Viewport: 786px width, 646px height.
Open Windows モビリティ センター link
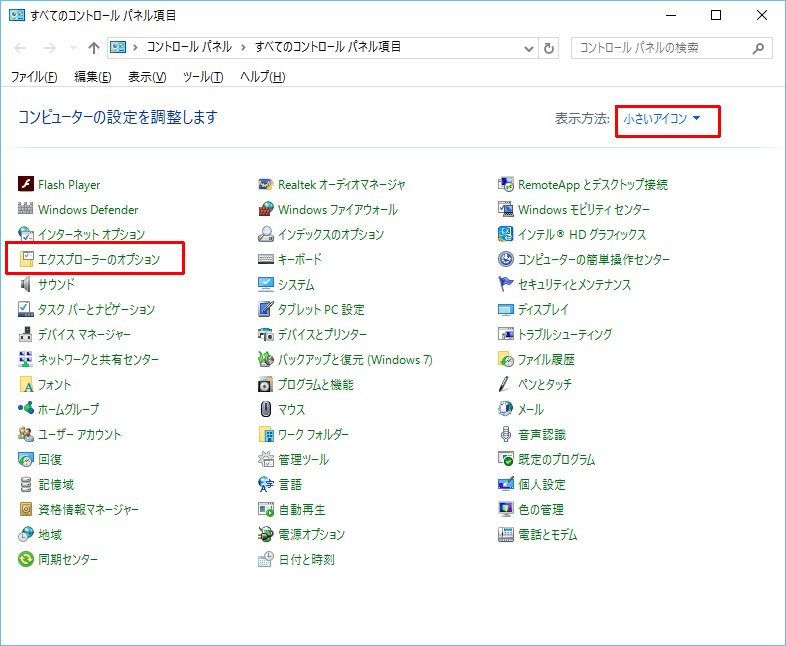click(x=584, y=209)
